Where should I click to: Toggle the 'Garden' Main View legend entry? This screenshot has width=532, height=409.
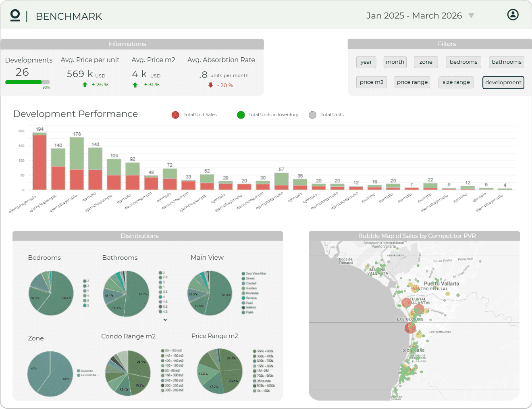click(249, 288)
